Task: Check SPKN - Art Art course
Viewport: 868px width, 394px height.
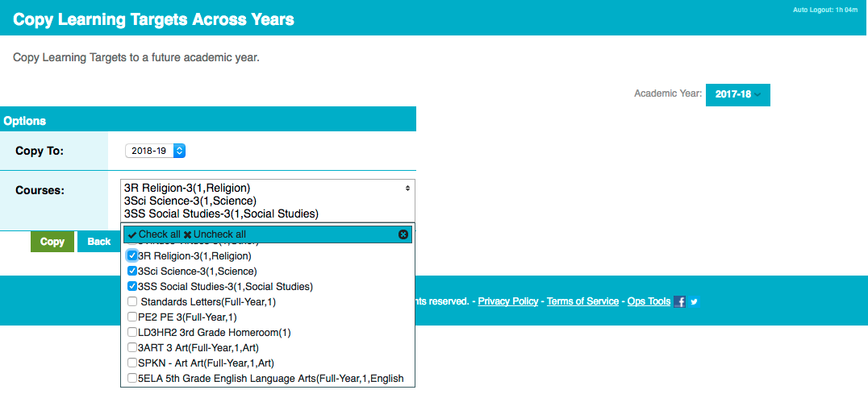Action: pos(132,363)
